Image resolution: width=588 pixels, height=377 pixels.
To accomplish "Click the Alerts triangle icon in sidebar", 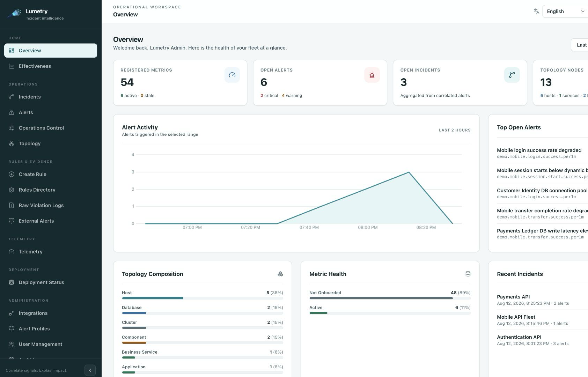I will click(x=12, y=112).
